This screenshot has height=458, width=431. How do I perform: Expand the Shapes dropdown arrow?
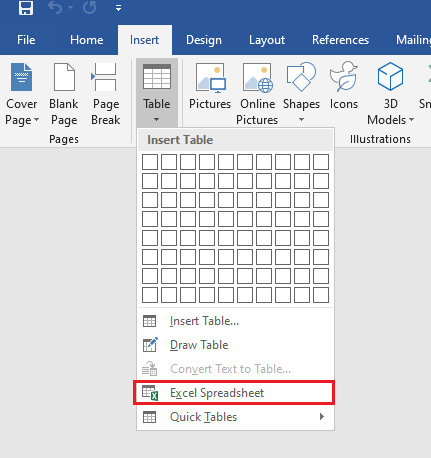pos(301,119)
